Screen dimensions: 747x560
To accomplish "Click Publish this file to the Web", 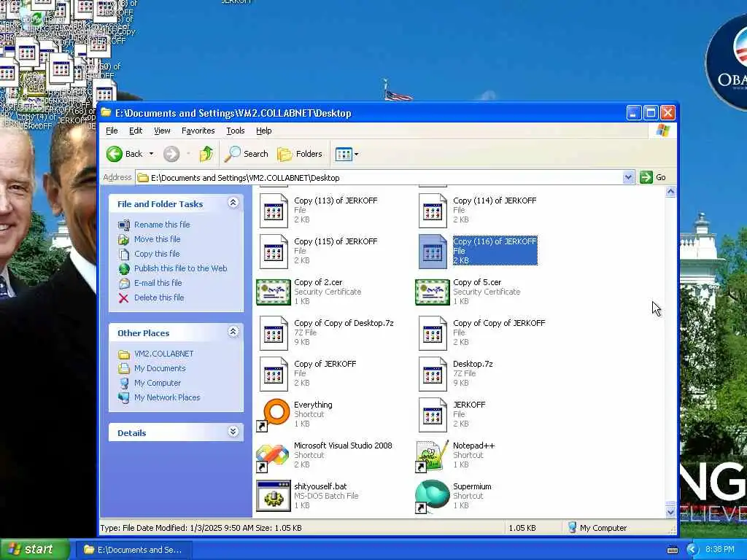I will coord(181,268).
